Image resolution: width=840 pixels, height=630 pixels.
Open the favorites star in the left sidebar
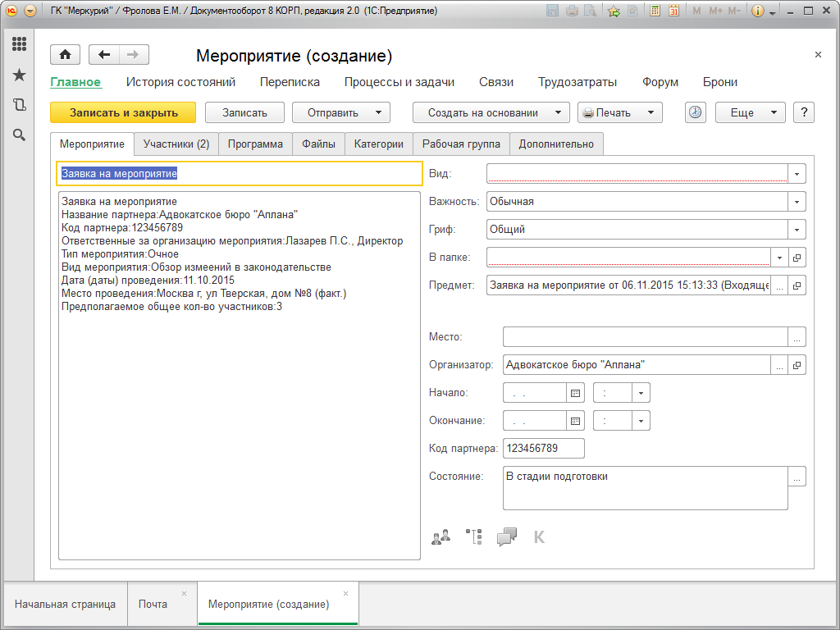tap(19, 75)
